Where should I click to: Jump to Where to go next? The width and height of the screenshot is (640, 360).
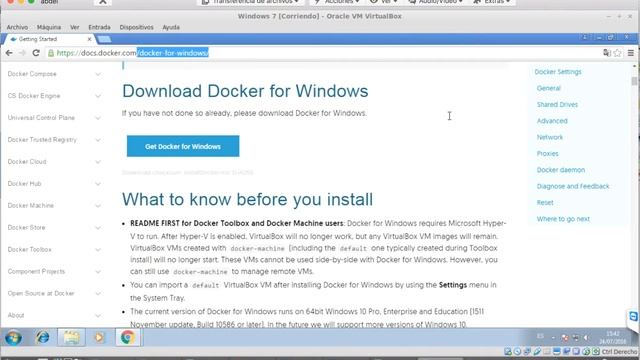[x=563, y=219]
